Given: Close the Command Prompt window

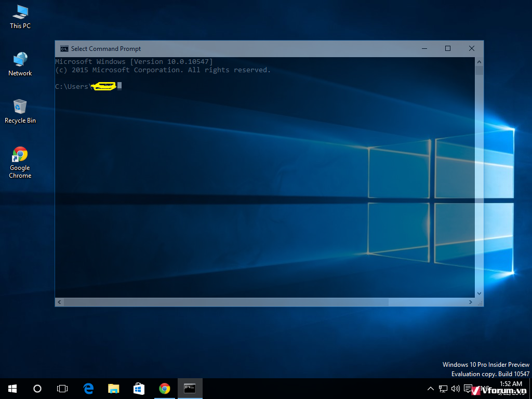Looking at the screenshot, I should coord(472,48).
